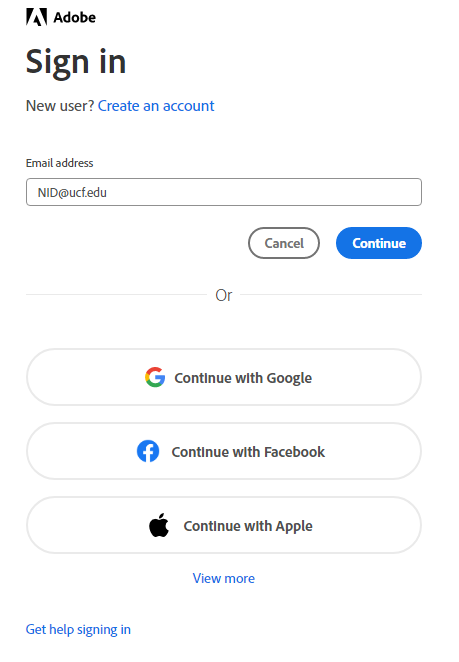Click the Google G logo icon

tap(155, 377)
